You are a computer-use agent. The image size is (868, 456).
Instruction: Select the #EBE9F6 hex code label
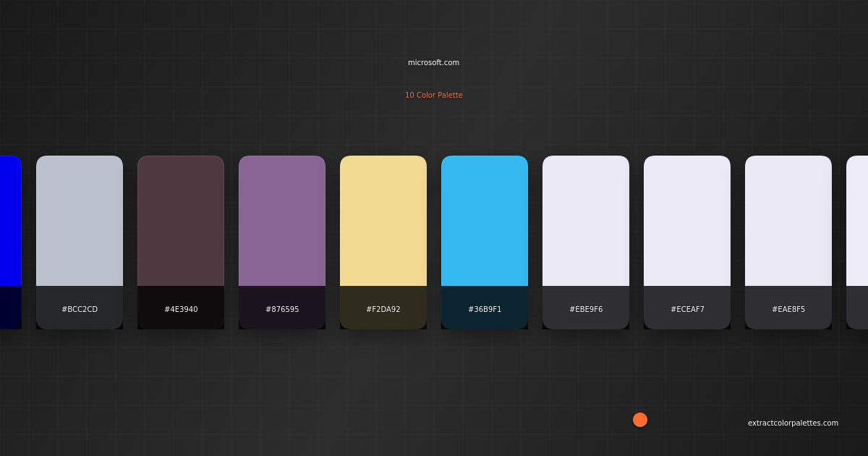(586, 309)
